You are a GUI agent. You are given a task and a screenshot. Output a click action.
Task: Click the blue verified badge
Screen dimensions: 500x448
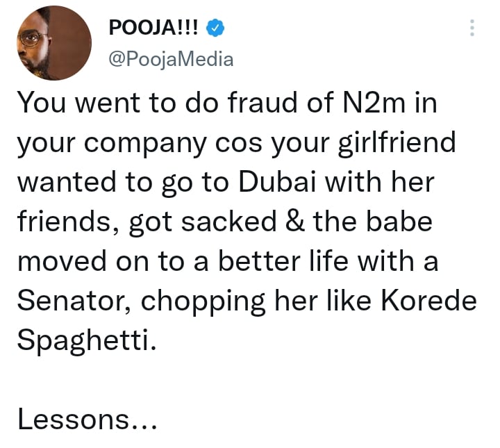pos(217,28)
